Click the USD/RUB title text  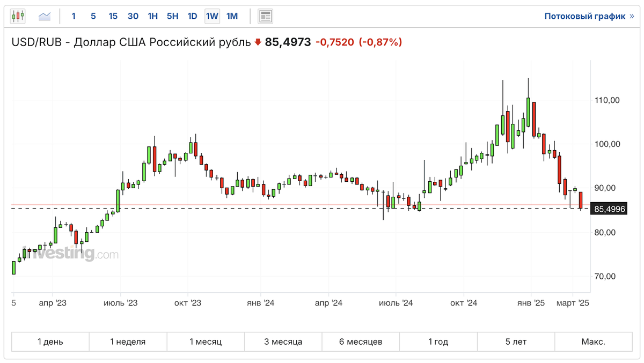click(x=131, y=42)
